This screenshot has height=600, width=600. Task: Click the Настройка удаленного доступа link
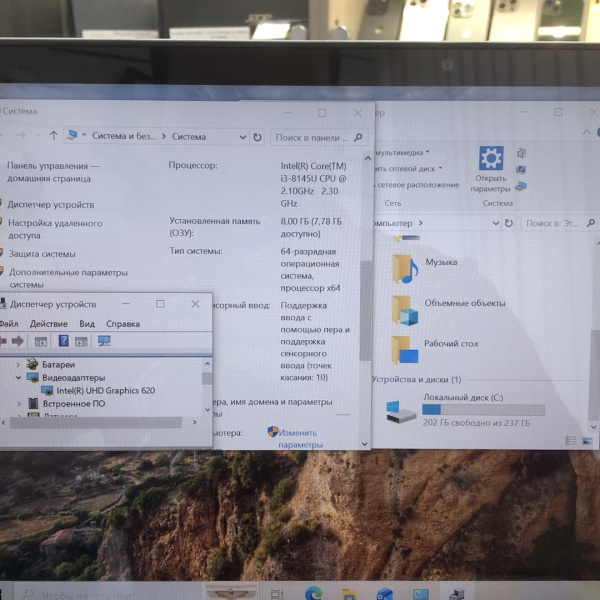pos(55,229)
